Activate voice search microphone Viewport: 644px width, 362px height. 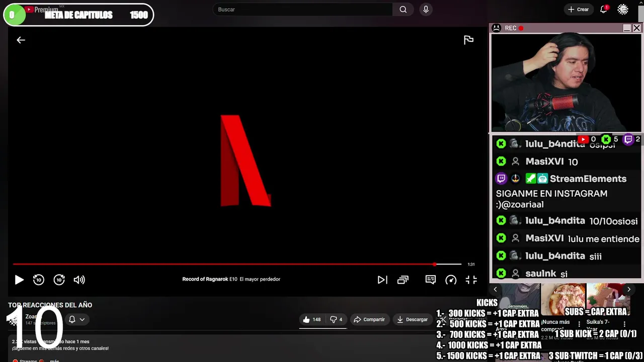[x=426, y=10]
